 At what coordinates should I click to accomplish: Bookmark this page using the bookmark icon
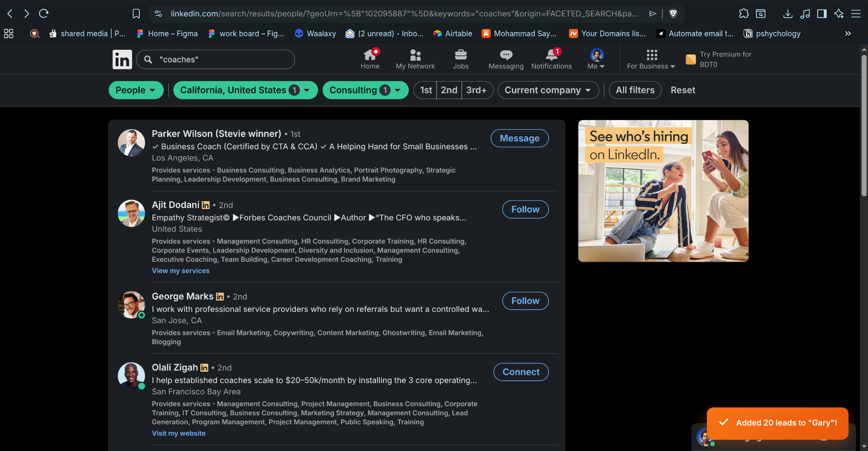[x=136, y=14]
